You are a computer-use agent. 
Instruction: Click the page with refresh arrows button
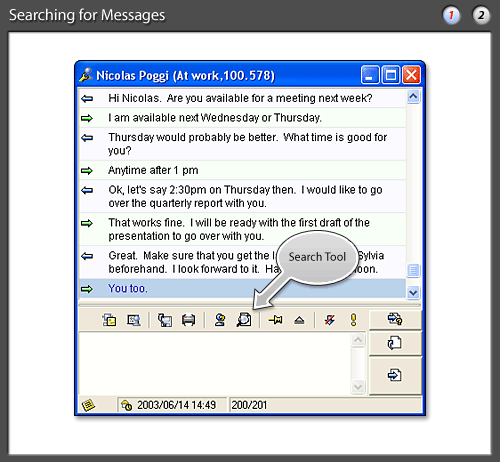395,343
